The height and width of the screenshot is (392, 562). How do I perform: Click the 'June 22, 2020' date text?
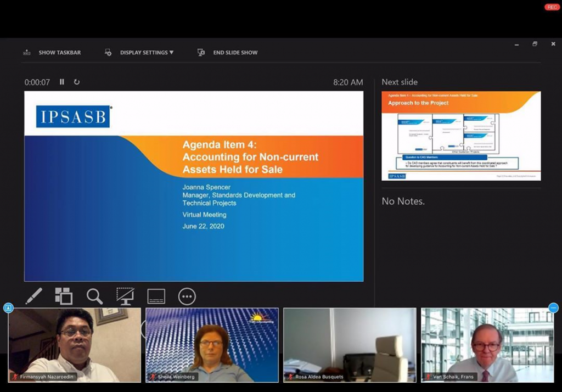point(203,226)
